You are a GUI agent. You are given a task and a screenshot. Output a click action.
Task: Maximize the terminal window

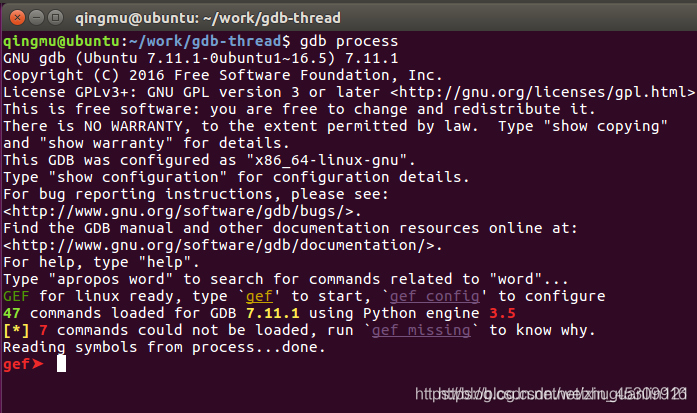pyautogui.click(x=56, y=18)
